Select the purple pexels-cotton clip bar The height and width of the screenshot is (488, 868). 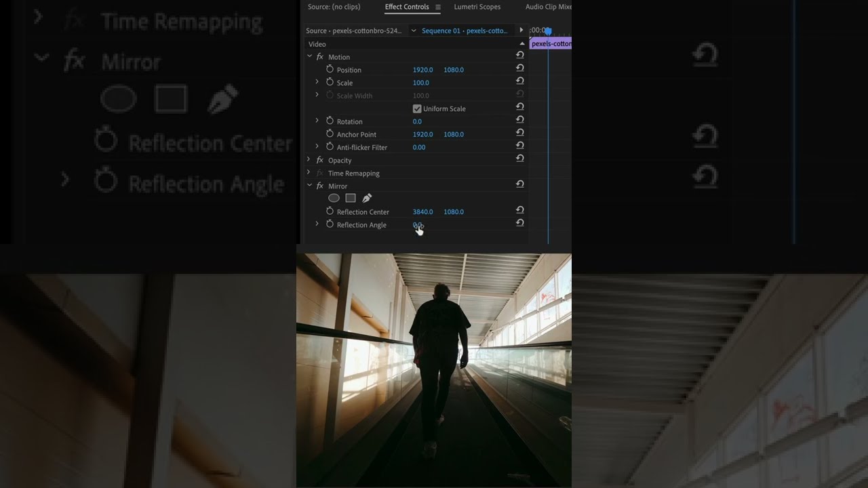[551, 43]
